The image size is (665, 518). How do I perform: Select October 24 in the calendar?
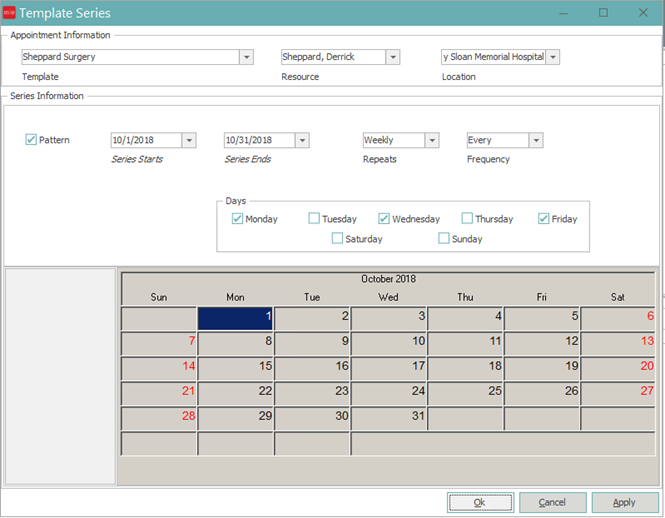(x=388, y=394)
